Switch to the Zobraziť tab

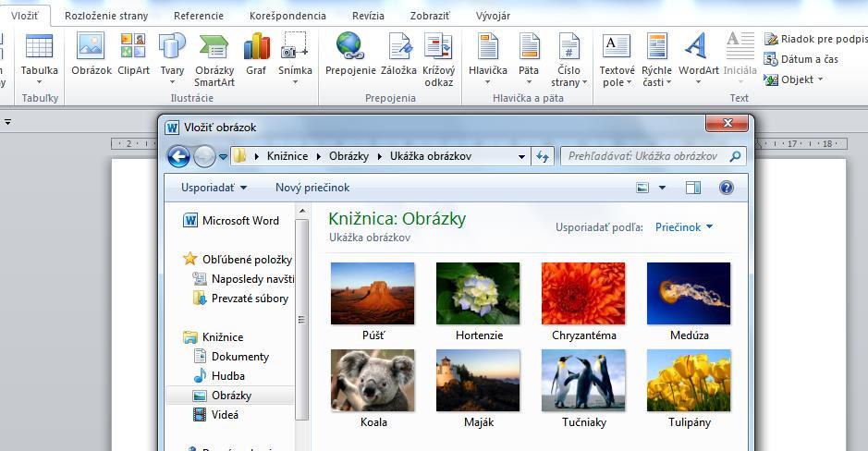pyautogui.click(x=430, y=16)
